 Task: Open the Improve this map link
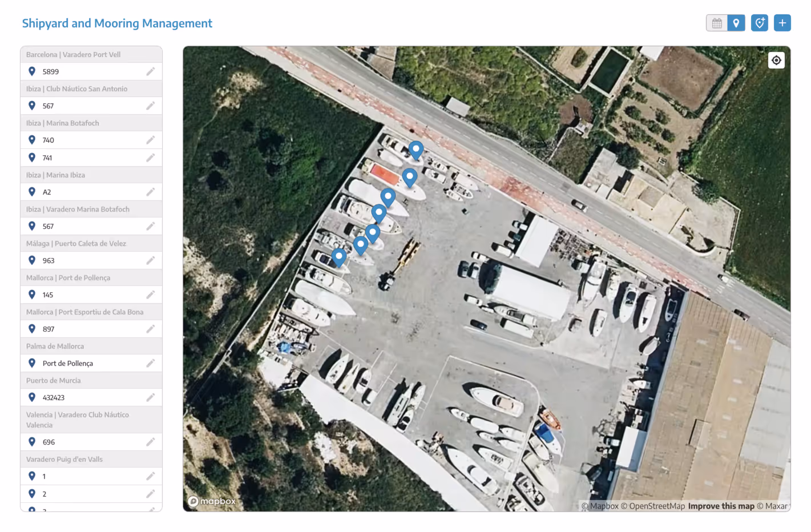[721, 506]
